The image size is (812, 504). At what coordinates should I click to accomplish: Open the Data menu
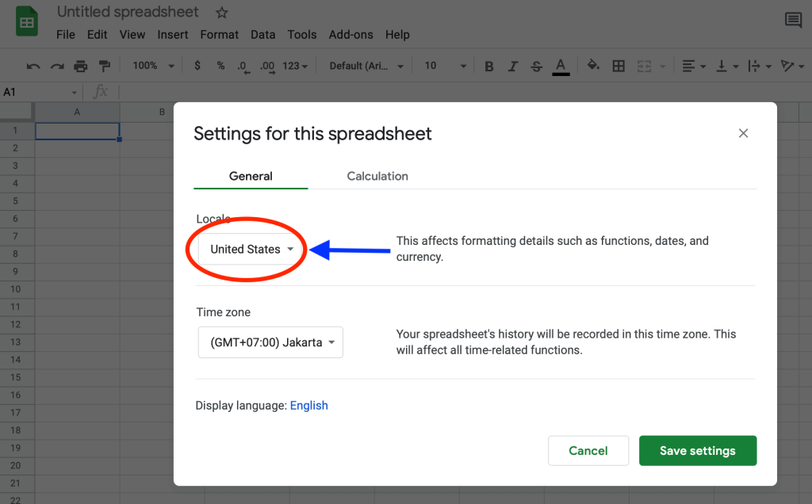pyautogui.click(x=262, y=35)
